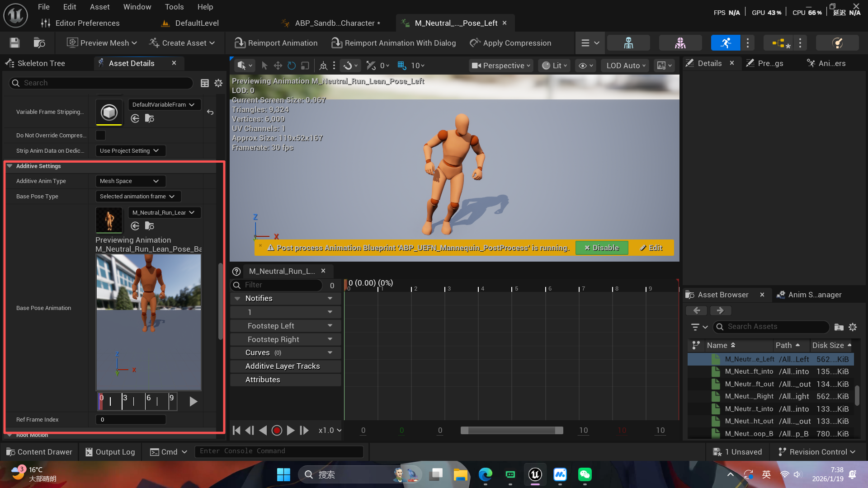Click the Browse to asset icon in toolbar
This screenshot has height=488, width=868.
pos(39,43)
